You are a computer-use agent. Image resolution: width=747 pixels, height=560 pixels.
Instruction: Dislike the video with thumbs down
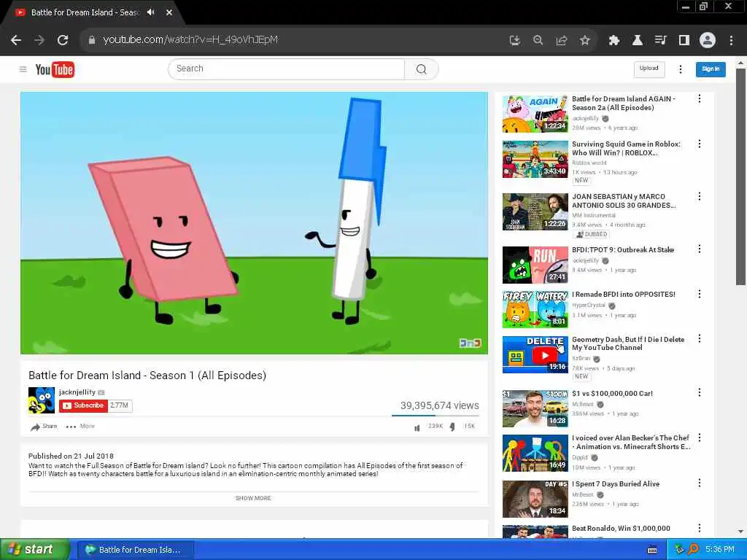(x=452, y=427)
